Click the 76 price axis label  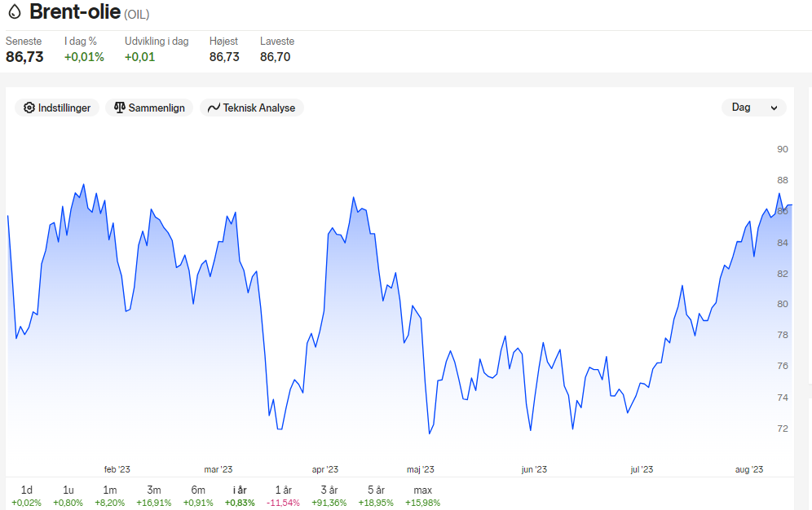pyautogui.click(x=783, y=366)
